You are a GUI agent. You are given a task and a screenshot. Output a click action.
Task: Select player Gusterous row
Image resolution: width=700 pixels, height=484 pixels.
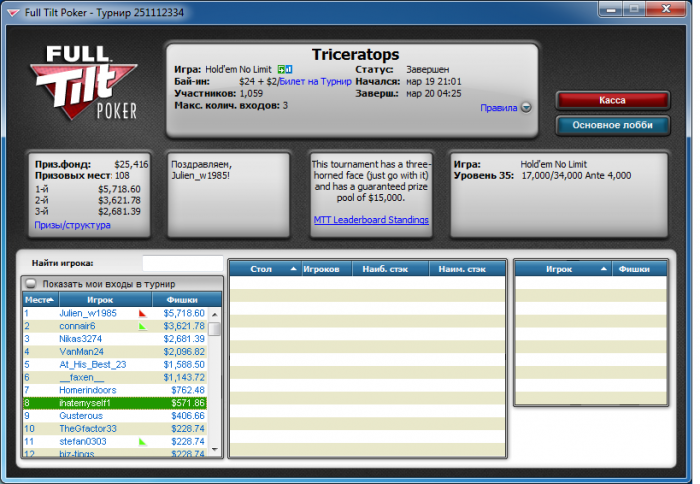click(x=115, y=416)
